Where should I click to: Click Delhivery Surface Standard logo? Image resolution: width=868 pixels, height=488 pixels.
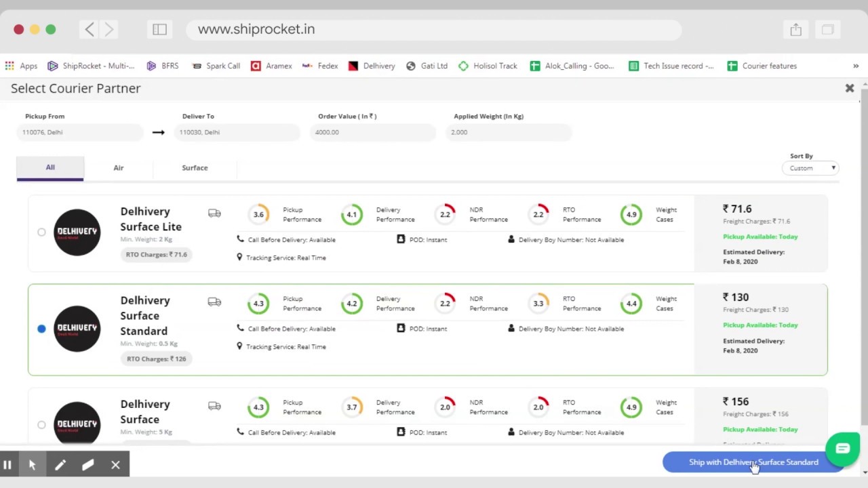[77, 329]
